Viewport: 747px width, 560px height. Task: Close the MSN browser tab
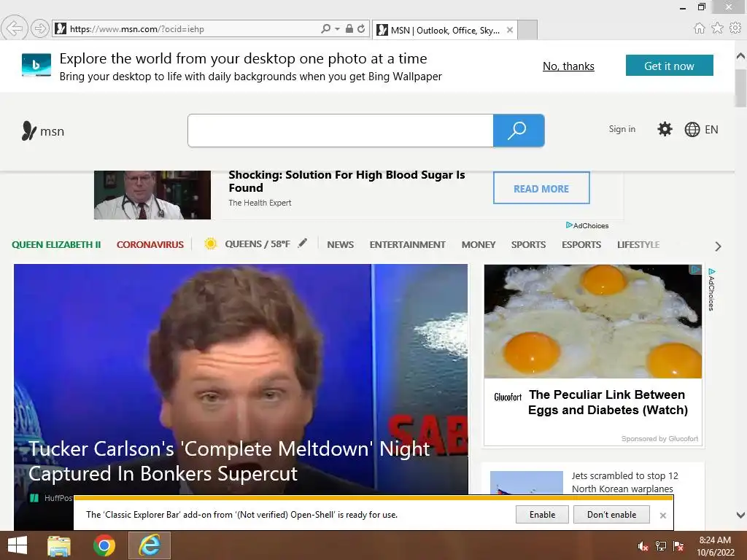(x=510, y=30)
